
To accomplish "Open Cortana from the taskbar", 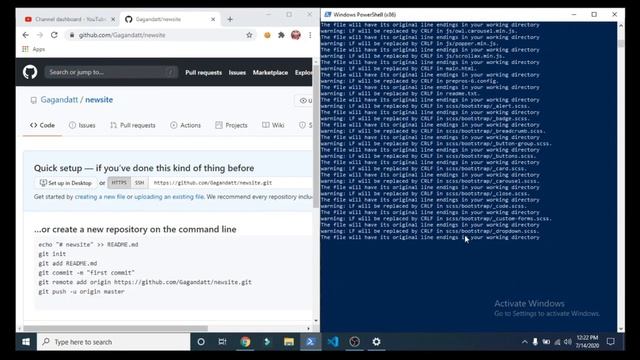I will point(201,342).
